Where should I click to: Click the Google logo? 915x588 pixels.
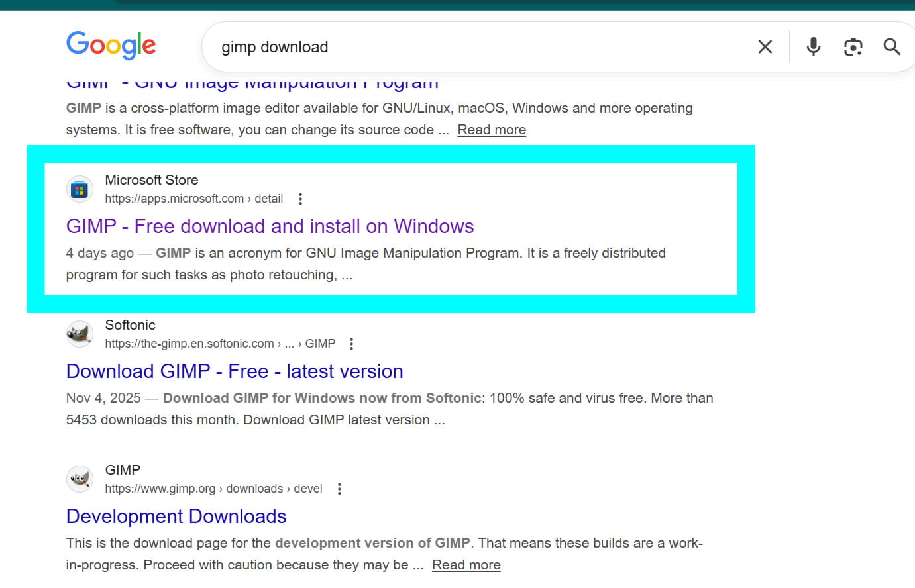tap(111, 46)
